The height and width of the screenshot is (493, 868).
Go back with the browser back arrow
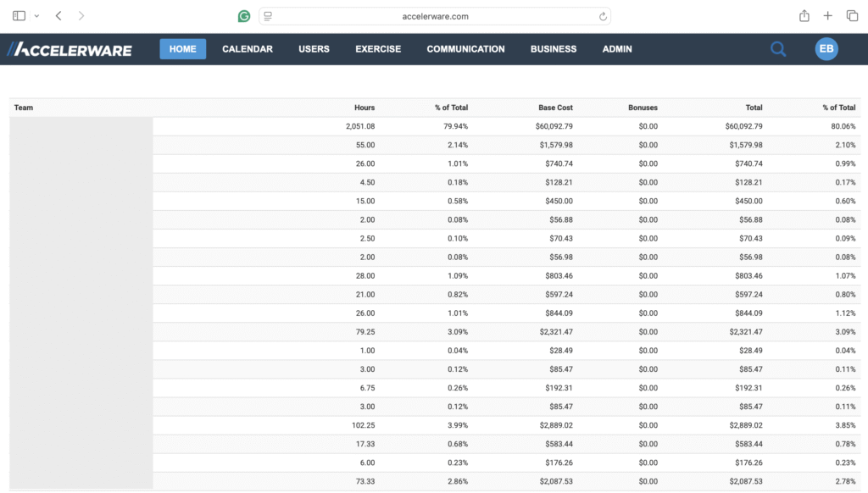pos(58,16)
